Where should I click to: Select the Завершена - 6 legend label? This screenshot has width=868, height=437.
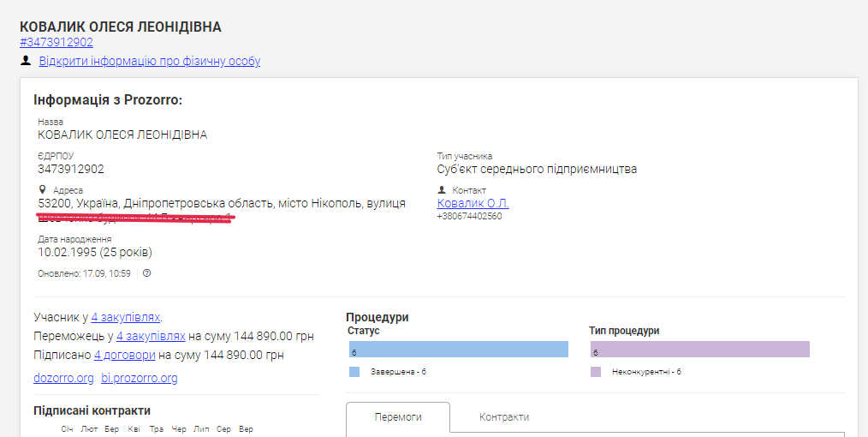coord(398,372)
